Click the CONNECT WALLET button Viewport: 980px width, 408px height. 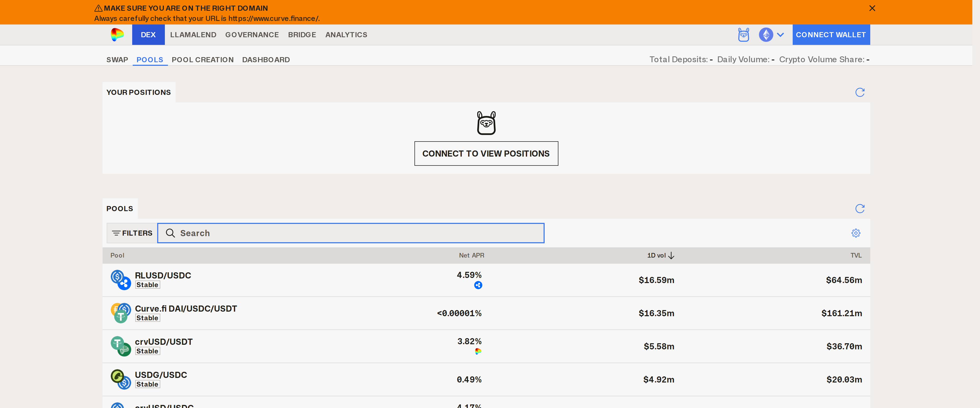tap(831, 35)
